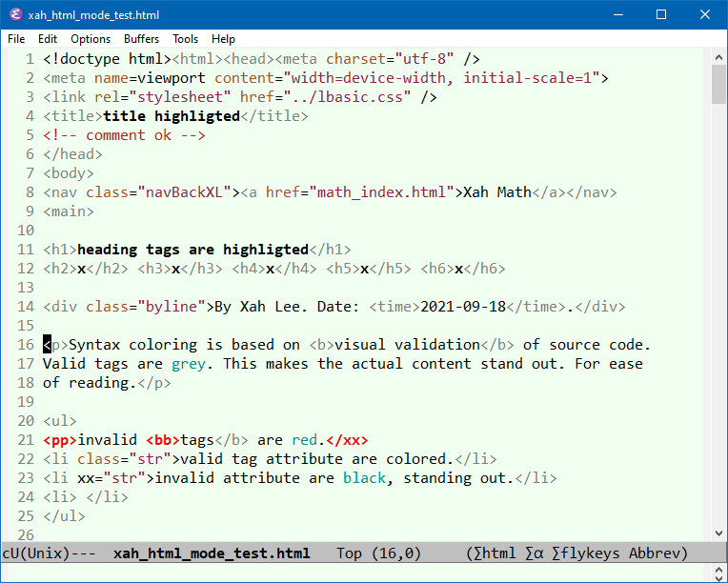Click the Σα mode line indicator
This screenshot has height=583, width=728.
click(534, 553)
